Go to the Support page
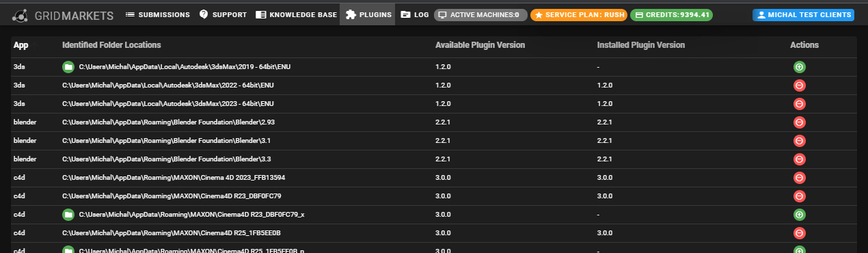Screen dimensions: 868x253 pos(222,14)
